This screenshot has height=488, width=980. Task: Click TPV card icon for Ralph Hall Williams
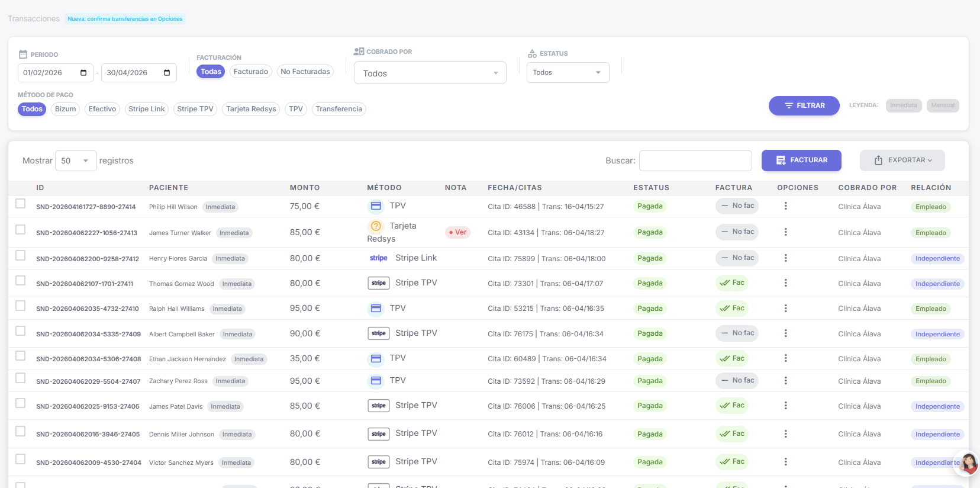pos(376,309)
